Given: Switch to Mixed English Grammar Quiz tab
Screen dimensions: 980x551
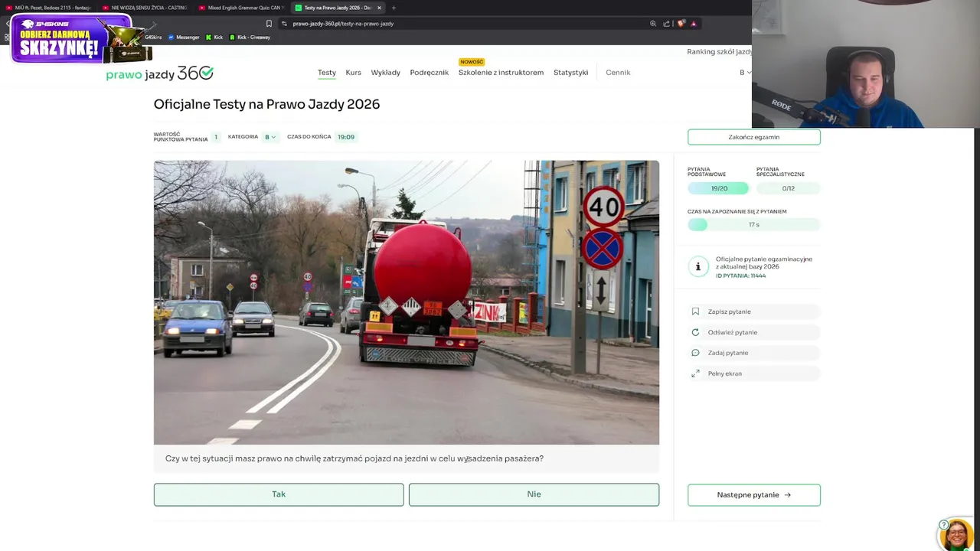Looking at the screenshot, I should (242, 8).
